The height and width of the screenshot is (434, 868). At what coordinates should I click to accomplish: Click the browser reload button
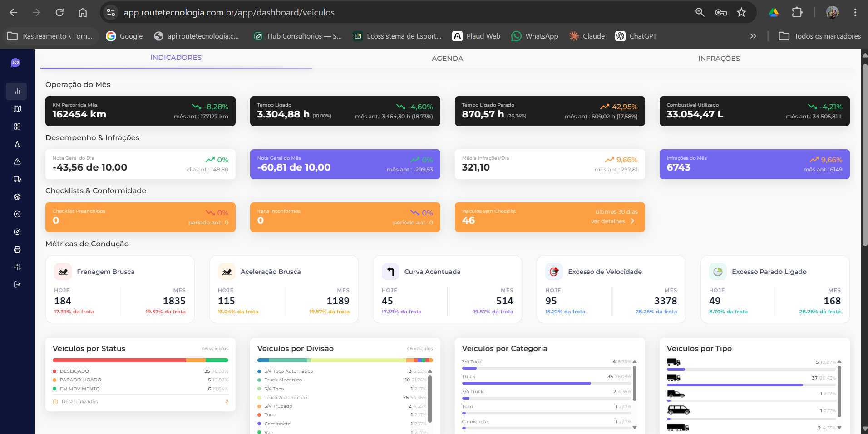[x=59, y=12]
